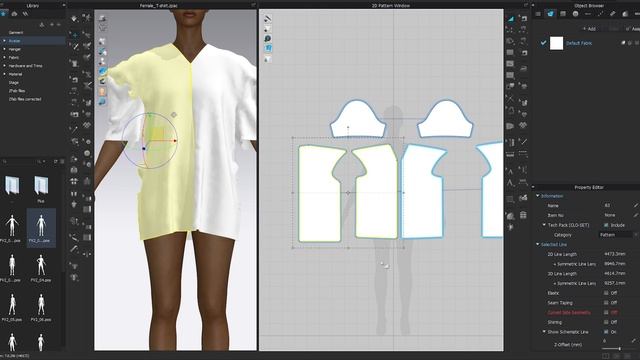Enable the Seam Taping checkbox
Image resolution: width=640 pixels, height=360 pixels.
(606, 303)
